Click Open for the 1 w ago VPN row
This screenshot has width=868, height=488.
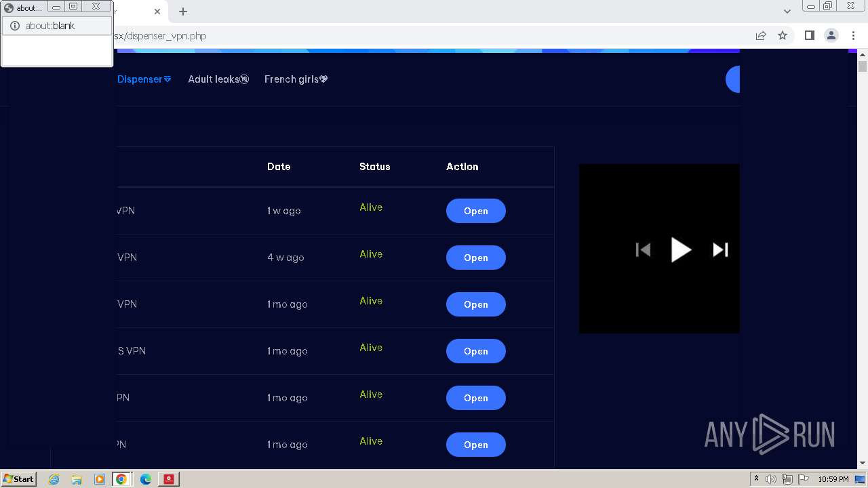point(476,211)
